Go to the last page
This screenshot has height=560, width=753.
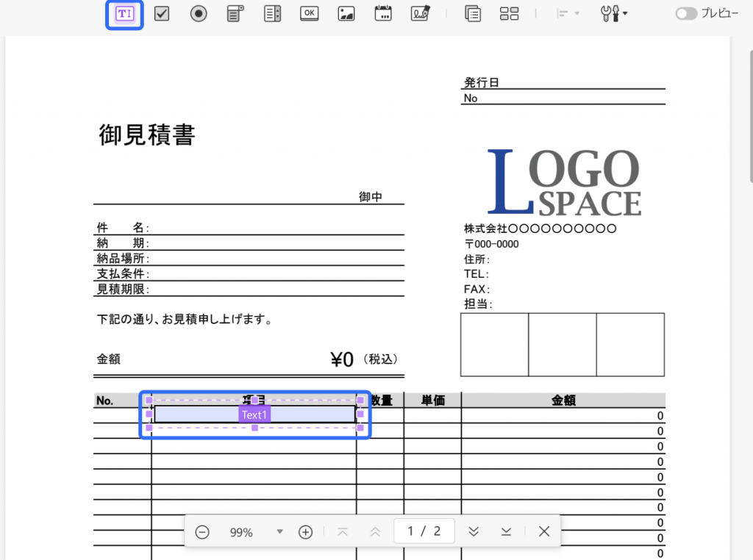click(506, 531)
